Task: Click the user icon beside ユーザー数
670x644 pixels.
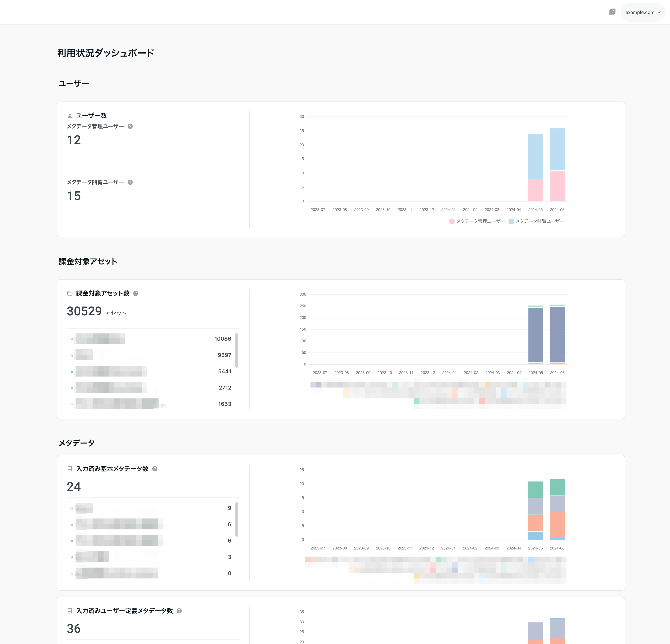Action: tap(70, 116)
